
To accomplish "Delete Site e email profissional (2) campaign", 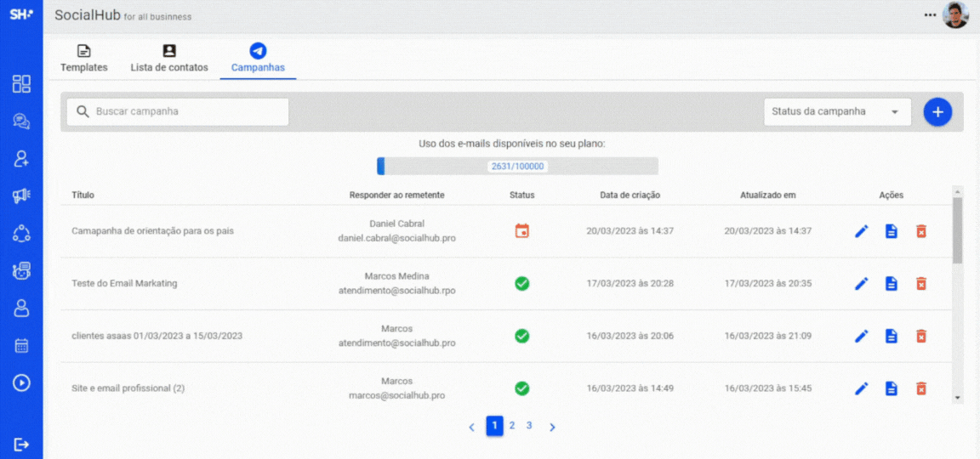I will click(920, 389).
